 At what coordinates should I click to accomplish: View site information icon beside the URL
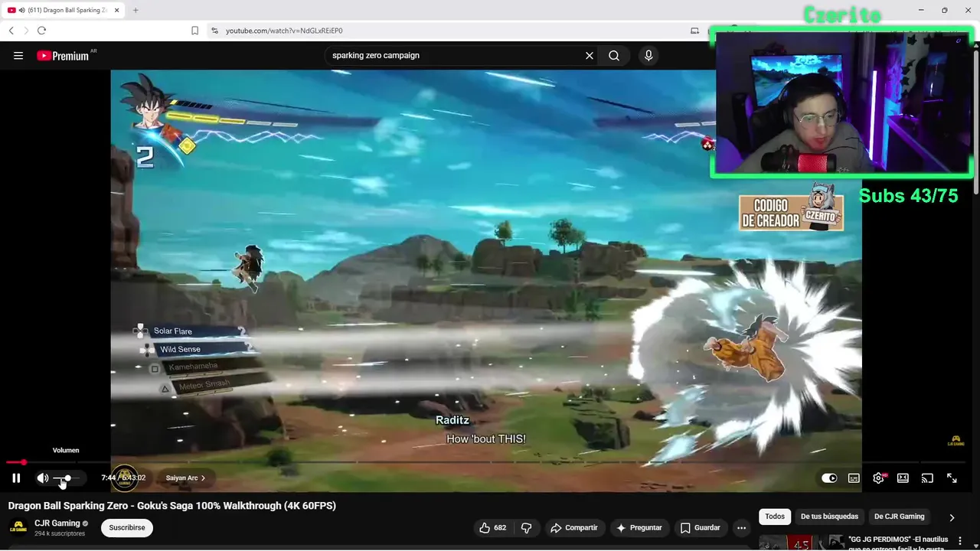pos(214,31)
